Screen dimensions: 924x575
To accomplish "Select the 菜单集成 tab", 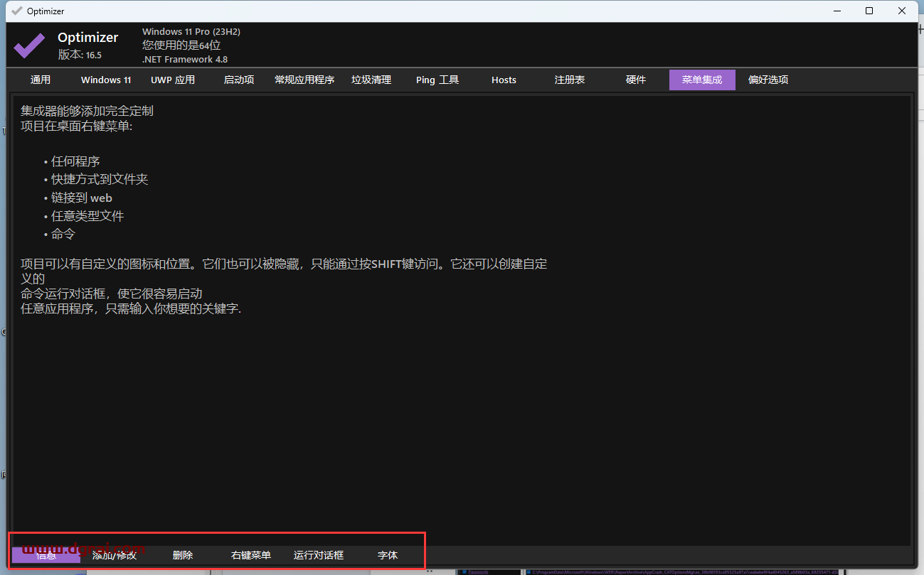I will pyautogui.click(x=702, y=80).
